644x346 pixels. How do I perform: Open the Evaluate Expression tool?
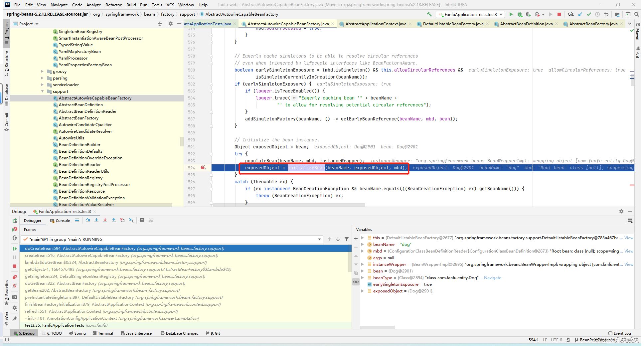[142, 220]
